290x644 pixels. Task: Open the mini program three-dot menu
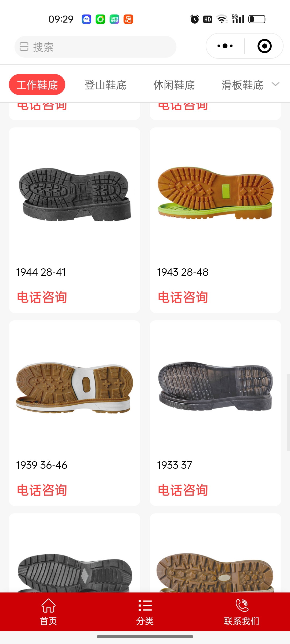click(x=225, y=46)
